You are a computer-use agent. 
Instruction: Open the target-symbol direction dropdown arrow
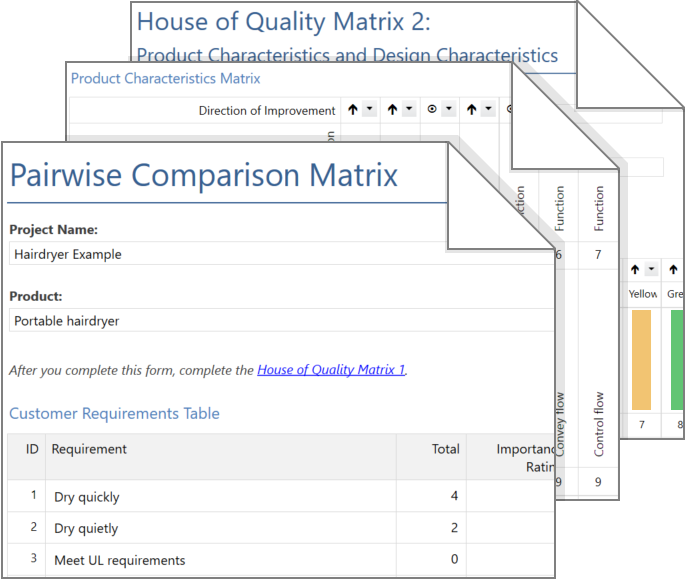pos(449,109)
